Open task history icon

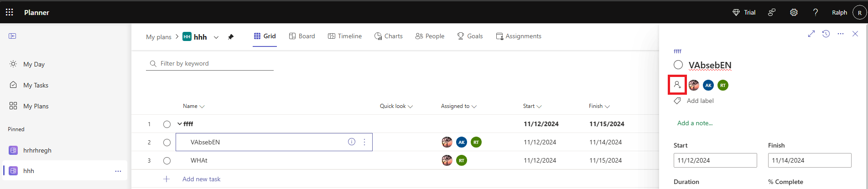click(x=826, y=34)
